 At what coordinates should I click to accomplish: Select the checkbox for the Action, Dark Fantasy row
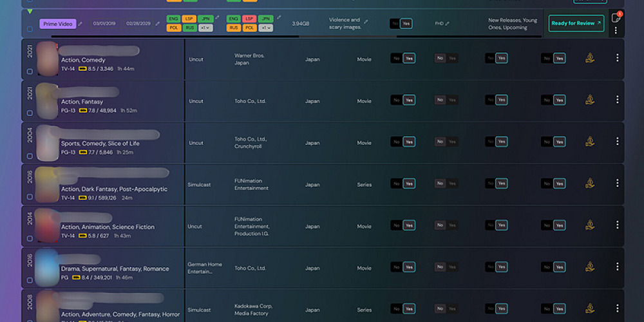click(30, 197)
